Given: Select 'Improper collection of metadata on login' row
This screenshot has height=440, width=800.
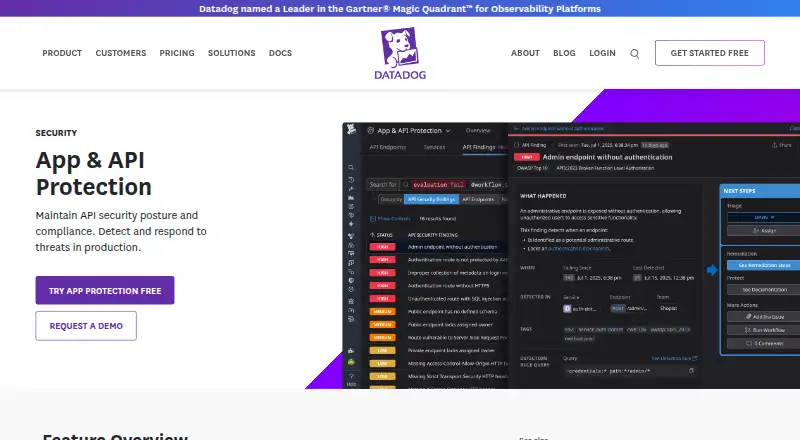Looking at the screenshot, I should pos(438,273).
